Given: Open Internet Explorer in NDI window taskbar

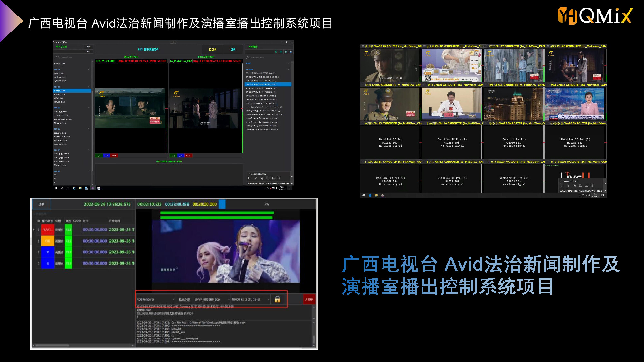Looking at the screenshot, I should 74,188.
